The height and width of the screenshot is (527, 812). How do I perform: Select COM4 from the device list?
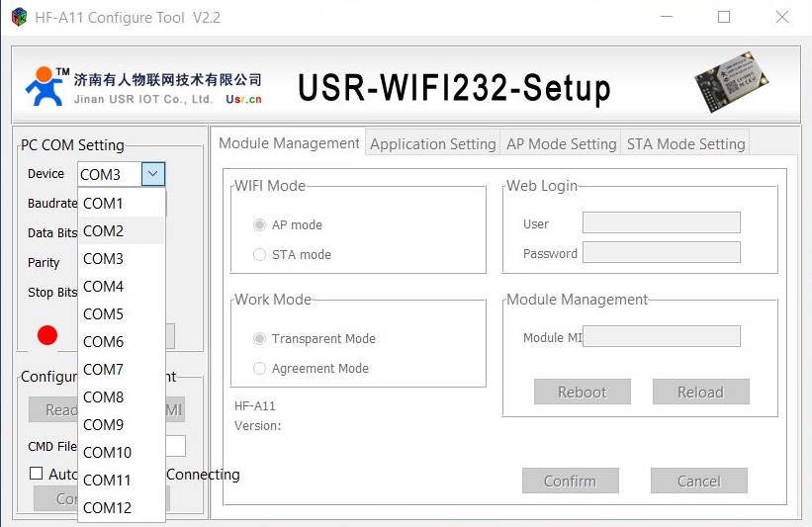[122, 287]
